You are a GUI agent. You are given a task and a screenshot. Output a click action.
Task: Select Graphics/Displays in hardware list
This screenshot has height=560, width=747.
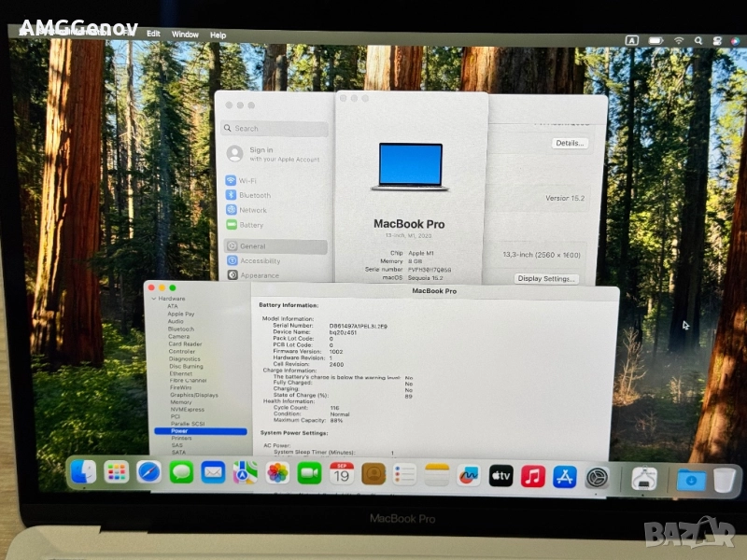click(194, 395)
